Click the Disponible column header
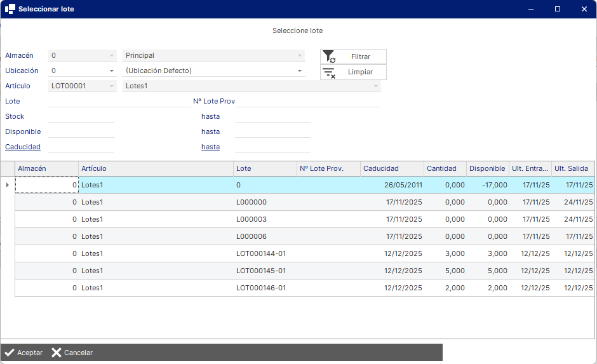Screen dimensions: 597x364 [487, 169]
